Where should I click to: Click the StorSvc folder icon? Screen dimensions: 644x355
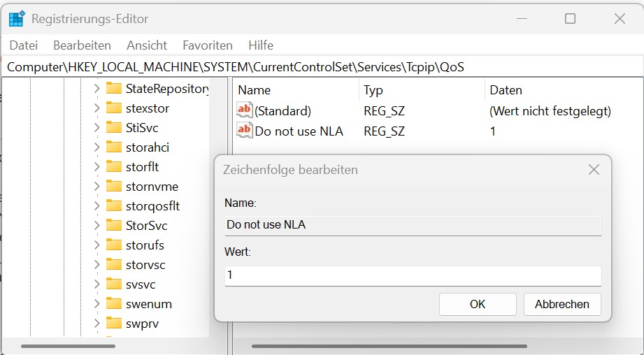click(x=114, y=225)
